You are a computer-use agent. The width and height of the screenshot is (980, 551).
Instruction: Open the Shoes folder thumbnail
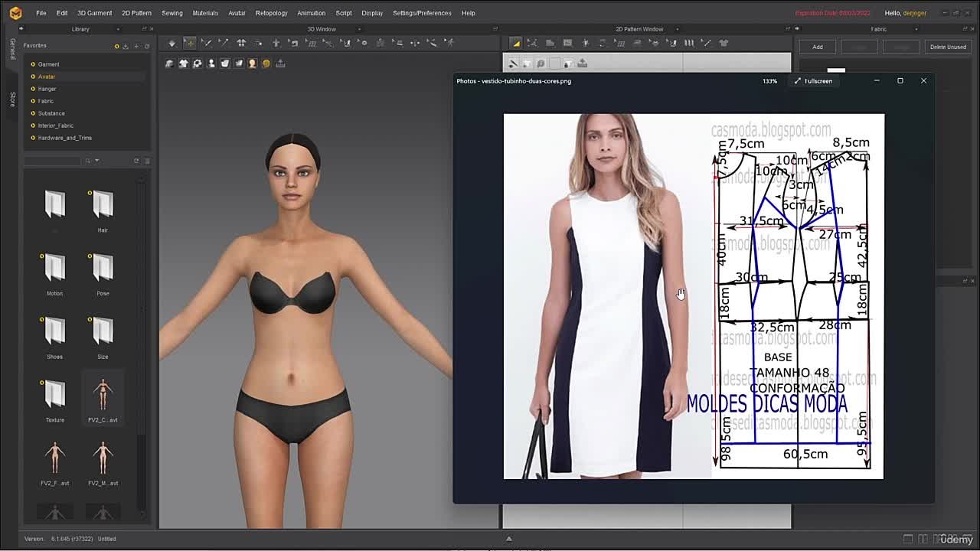(54, 332)
